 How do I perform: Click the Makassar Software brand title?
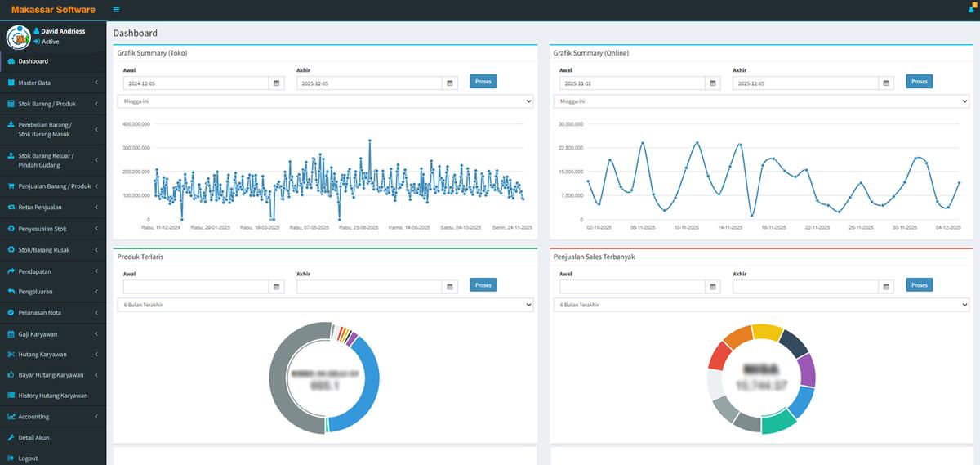tap(53, 10)
